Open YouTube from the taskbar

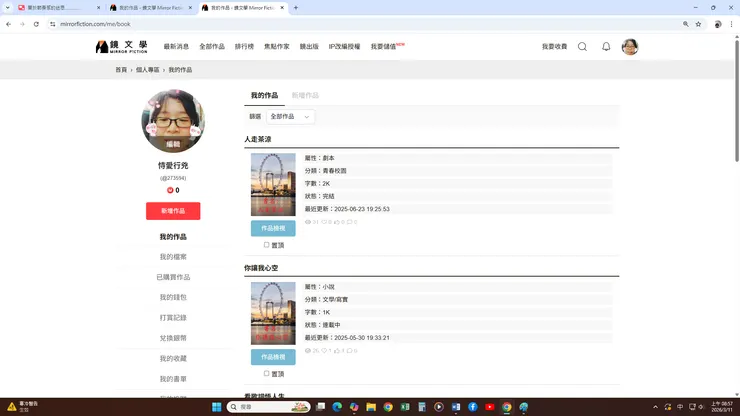490,407
